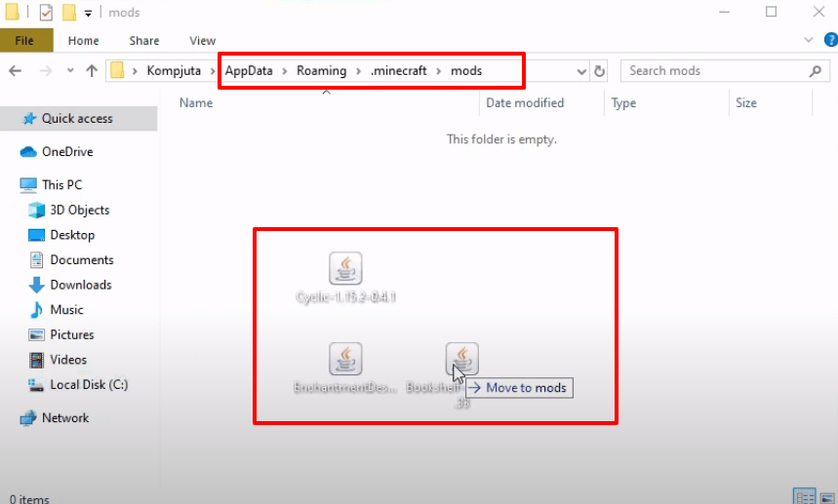Open Music in the sidebar

pyautogui.click(x=66, y=310)
